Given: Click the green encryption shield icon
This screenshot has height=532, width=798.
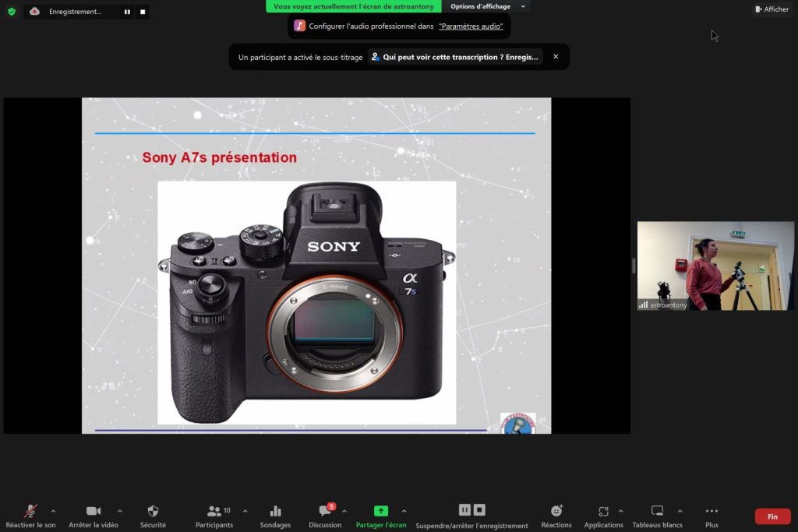Looking at the screenshot, I should tap(12, 11).
